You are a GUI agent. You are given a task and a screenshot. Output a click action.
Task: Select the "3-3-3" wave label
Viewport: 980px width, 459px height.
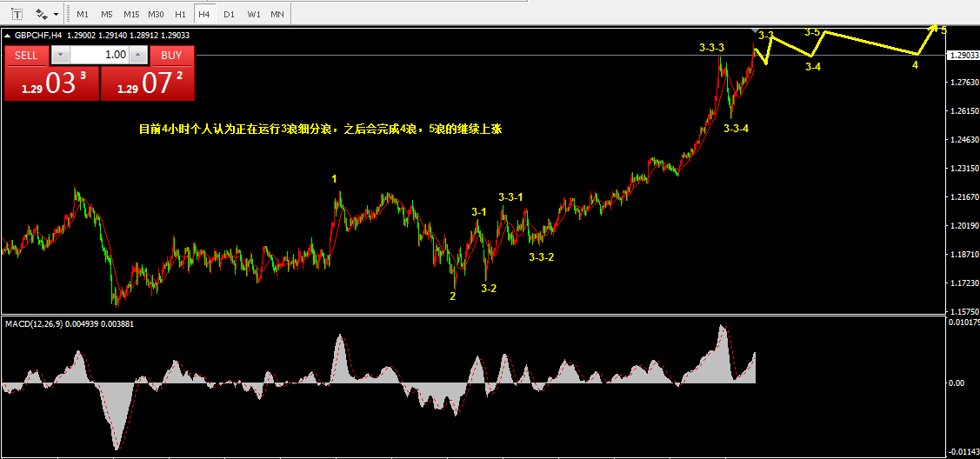[x=712, y=48]
